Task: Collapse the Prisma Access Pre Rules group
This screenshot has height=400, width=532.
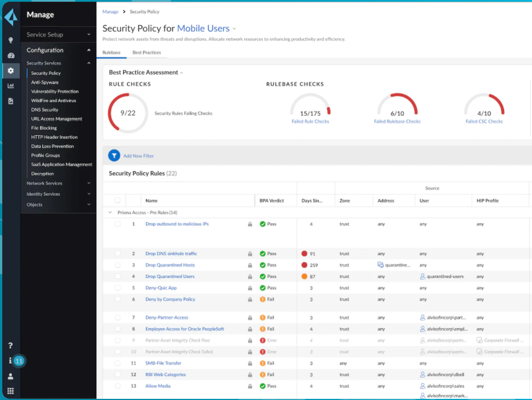Action: click(110, 212)
